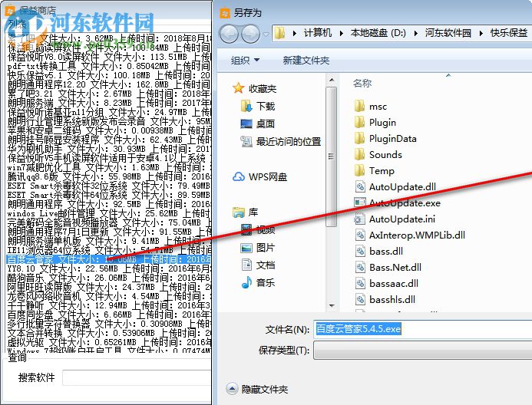Open 下载 in favorites sidebar
The height and width of the screenshot is (405, 532).
click(x=257, y=107)
